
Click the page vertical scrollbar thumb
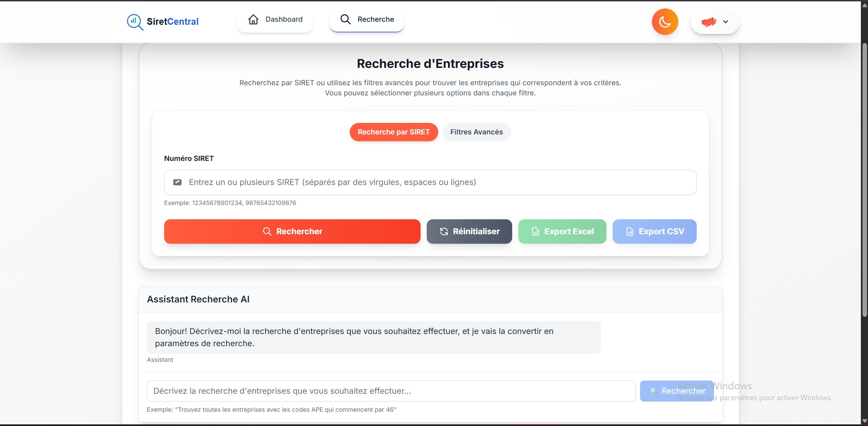pos(864,180)
